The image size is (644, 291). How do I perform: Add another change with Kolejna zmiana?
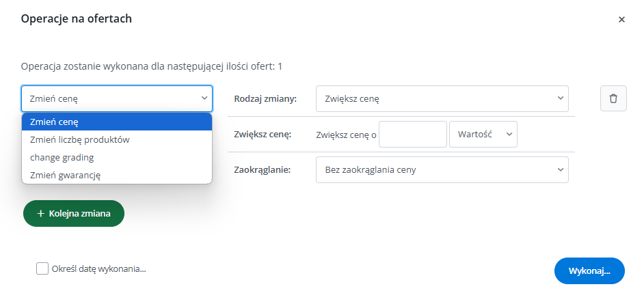click(x=74, y=213)
